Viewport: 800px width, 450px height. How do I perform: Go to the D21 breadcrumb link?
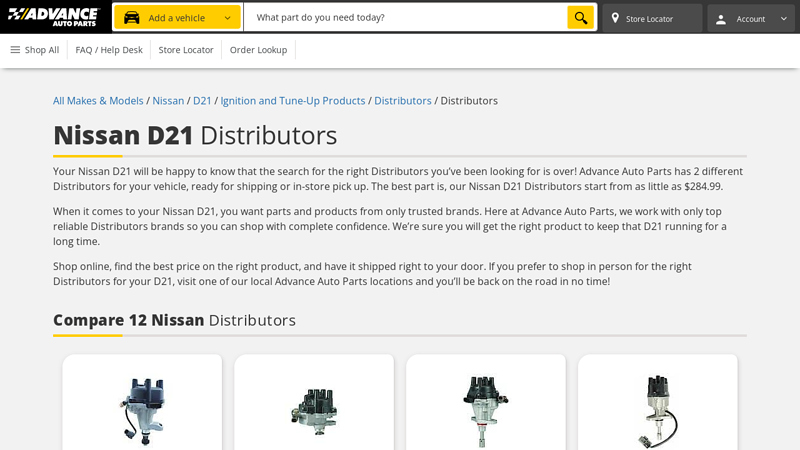[x=202, y=101]
